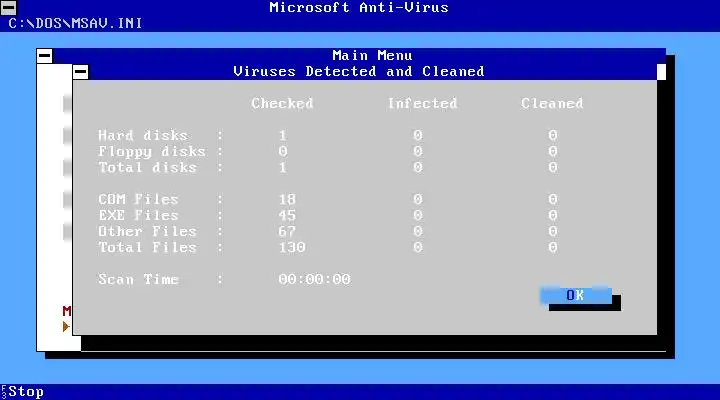This screenshot has height=400, width=720.
Task: Click the C:\DOS\MSAV.INI path text
Action: 75,23
